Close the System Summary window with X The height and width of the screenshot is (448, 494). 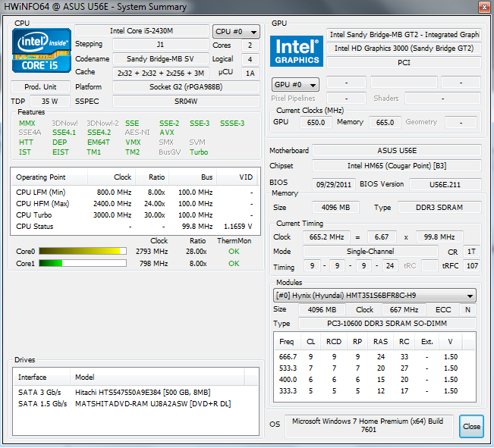pos(484,7)
